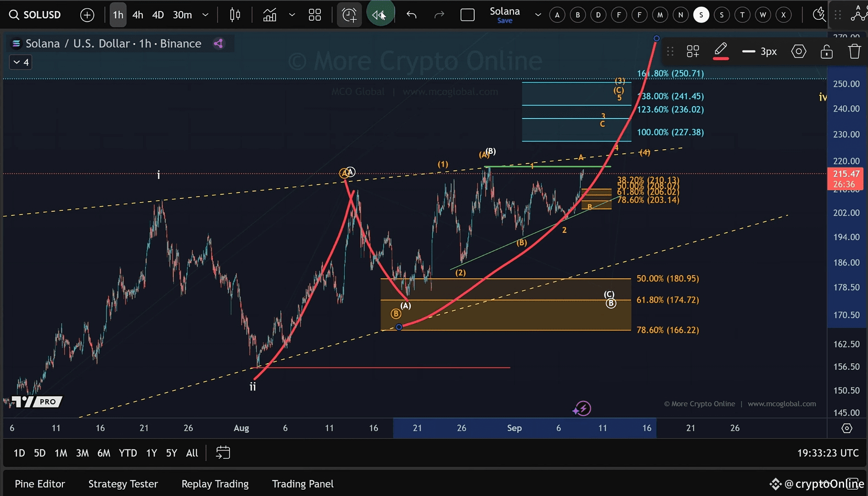
Task: Open the Indicators menu
Action: [269, 15]
